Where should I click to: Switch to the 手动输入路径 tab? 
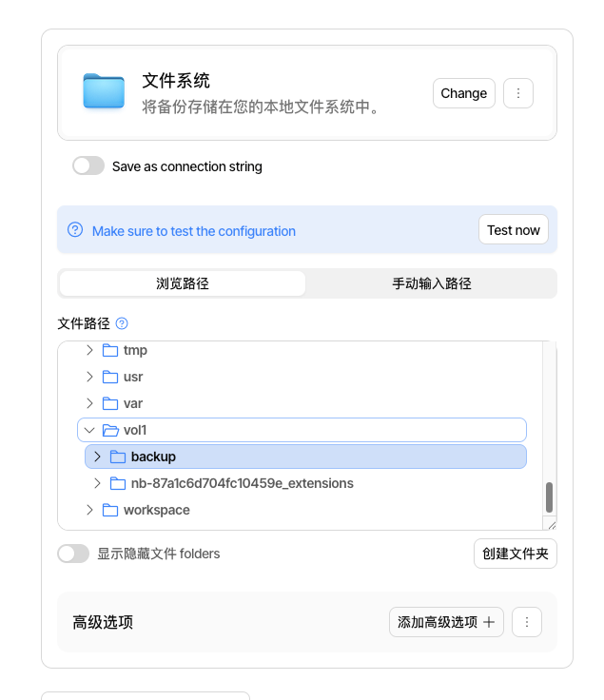[x=432, y=283]
